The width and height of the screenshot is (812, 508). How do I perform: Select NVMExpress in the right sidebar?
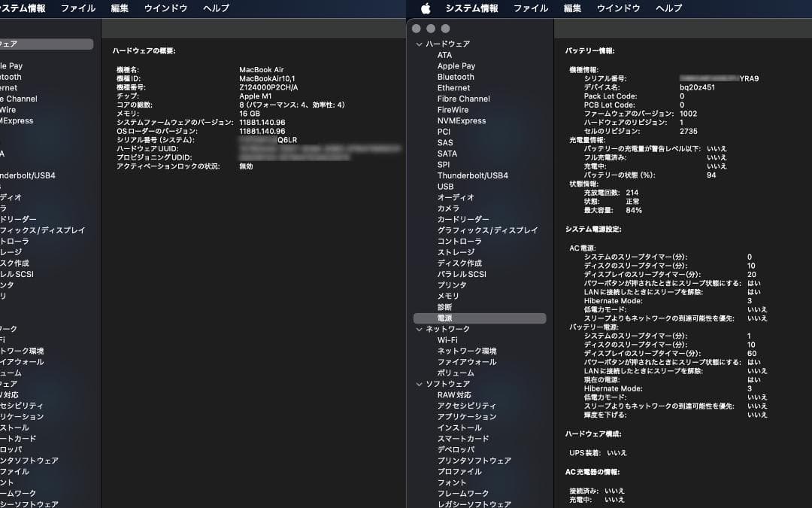click(x=462, y=120)
